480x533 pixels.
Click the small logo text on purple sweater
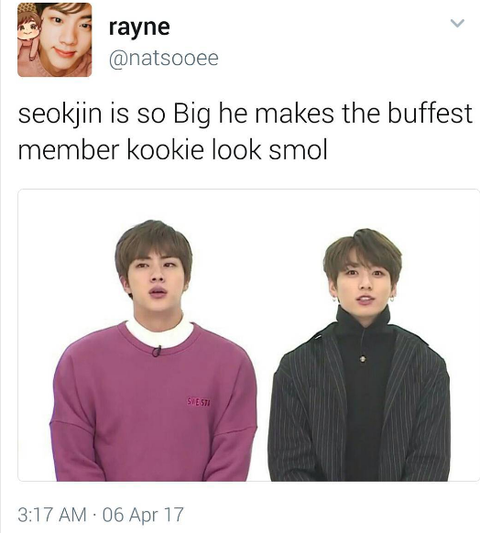[x=199, y=402]
